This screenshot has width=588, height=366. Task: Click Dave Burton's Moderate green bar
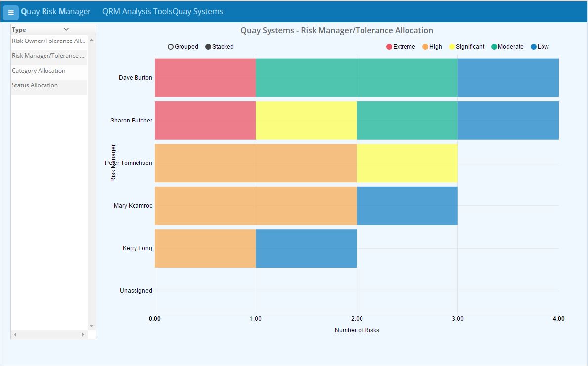[357, 78]
